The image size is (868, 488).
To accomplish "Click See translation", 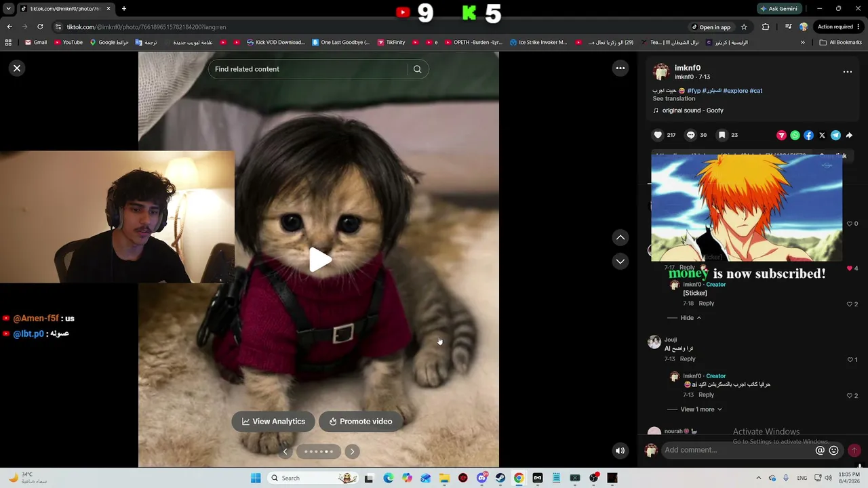I will click(x=674, y=99).
